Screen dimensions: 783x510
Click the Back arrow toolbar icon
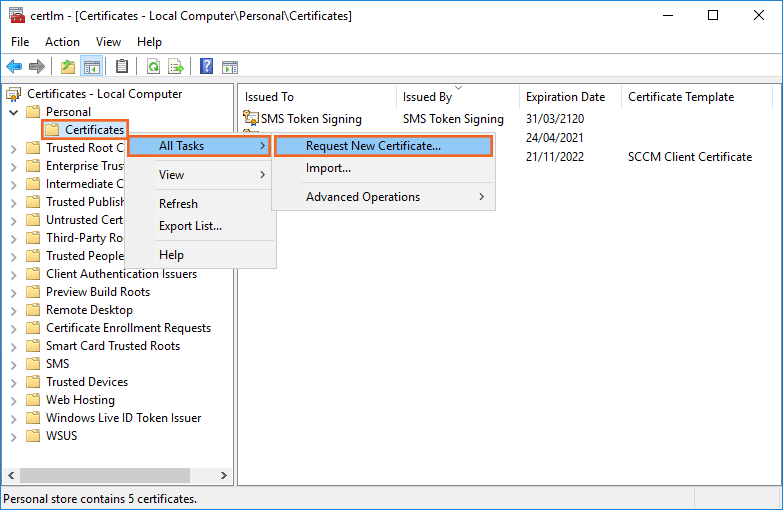14,67
